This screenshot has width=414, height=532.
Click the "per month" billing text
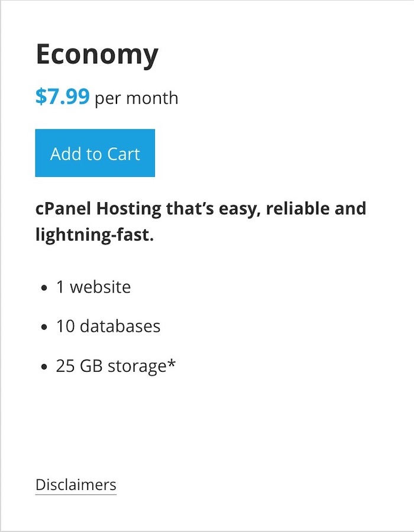(x=136, y=98)
